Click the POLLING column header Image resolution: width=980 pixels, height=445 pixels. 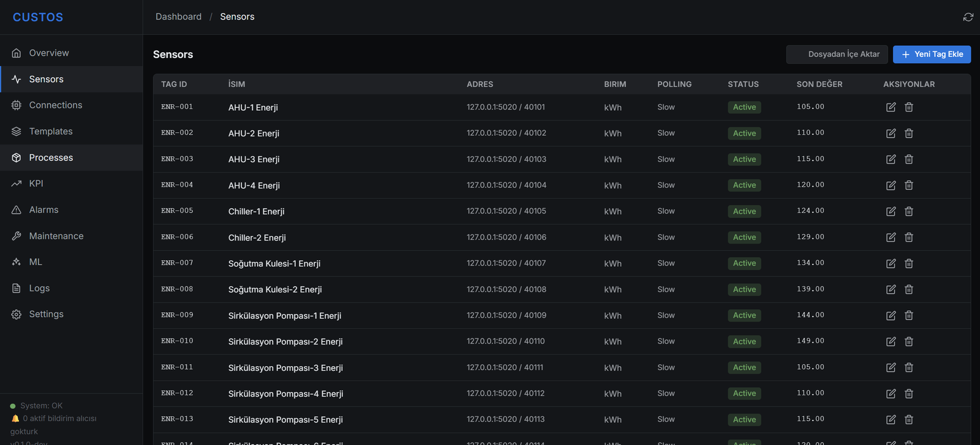point(674,84)
